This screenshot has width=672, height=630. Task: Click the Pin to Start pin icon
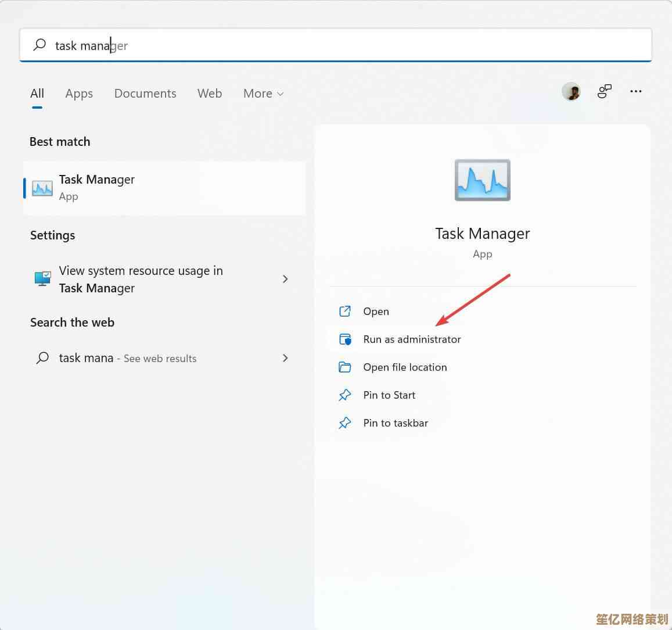pos(345,395)
